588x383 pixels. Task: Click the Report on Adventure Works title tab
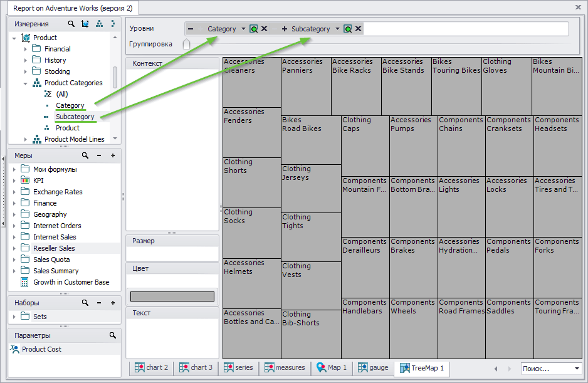coord(73,8)
